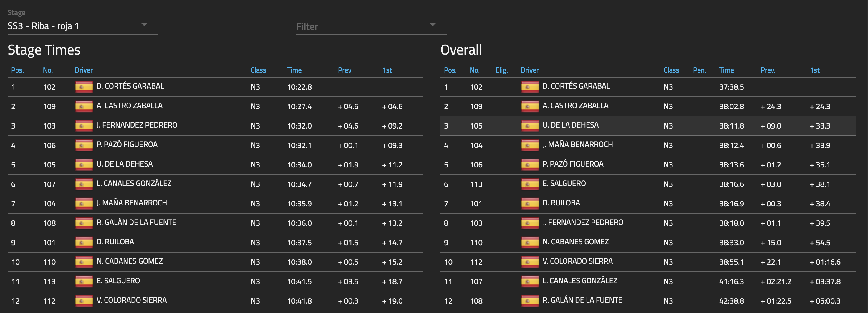Click the flag next to E. SALGUERO in Overall

tap(530, 184)
